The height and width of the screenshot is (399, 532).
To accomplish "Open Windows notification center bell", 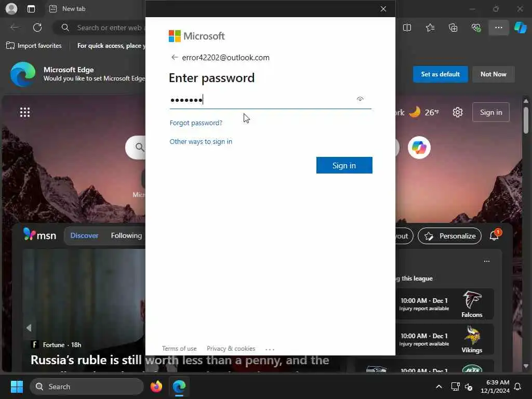I will [518, 387].
